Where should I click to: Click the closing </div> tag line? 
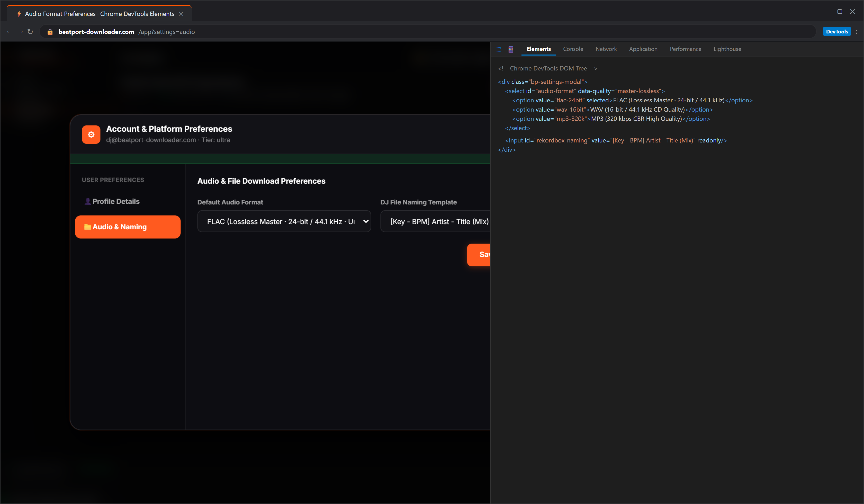tap(506, 149)
